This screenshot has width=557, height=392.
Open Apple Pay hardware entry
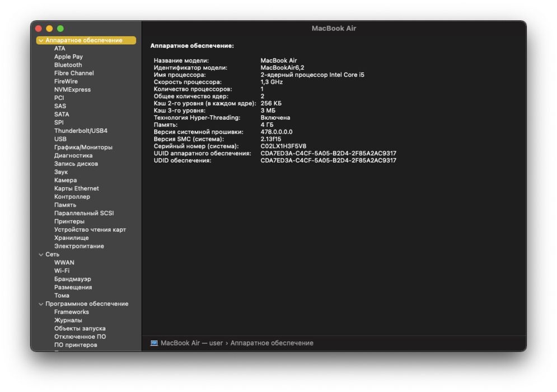(68, 57)
